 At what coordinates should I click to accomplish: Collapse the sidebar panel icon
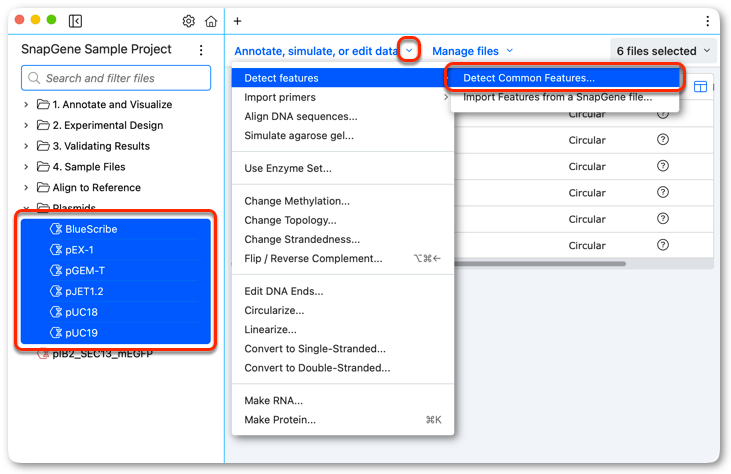pos(75,21)
